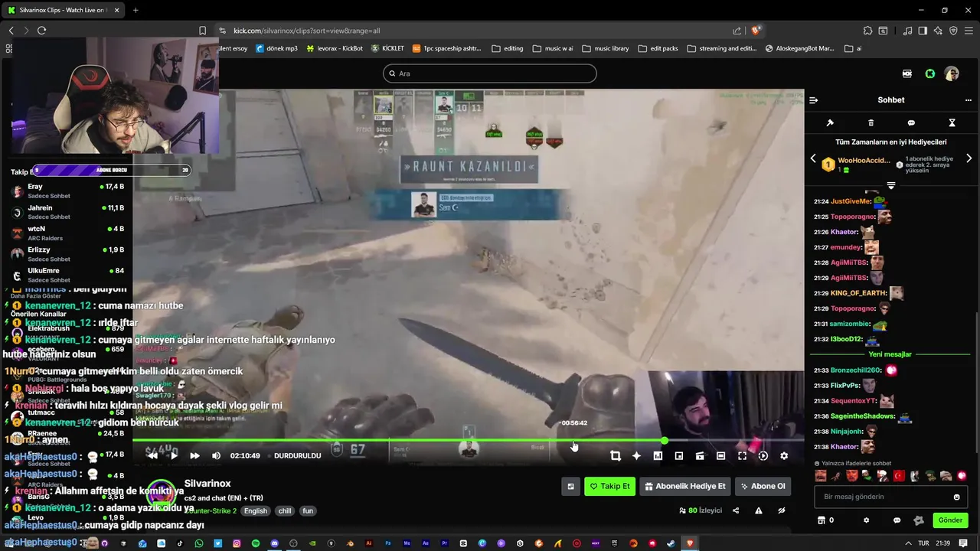Toggle theater mode in player

(x=720, y=455)
